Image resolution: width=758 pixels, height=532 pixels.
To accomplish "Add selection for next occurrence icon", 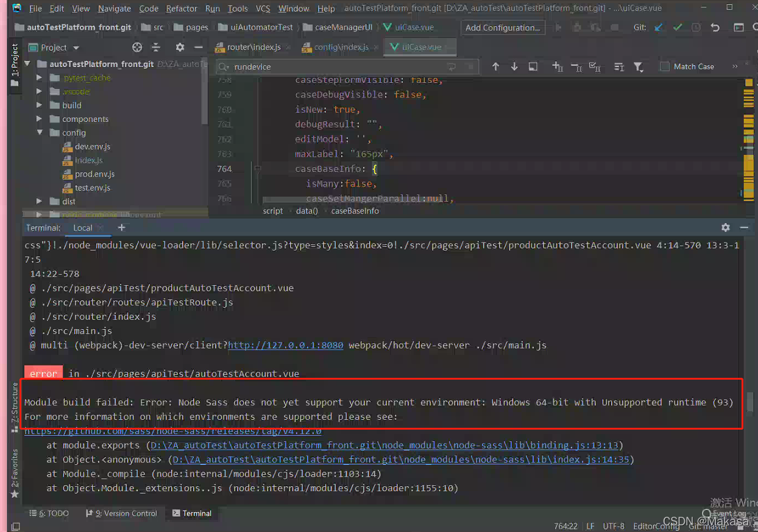I will click(557, 66).
